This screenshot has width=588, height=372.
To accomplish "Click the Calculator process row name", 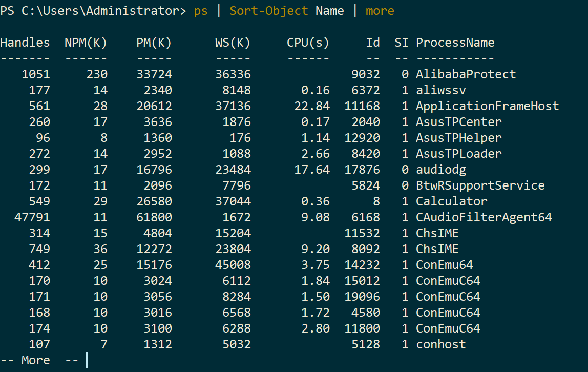I will [452, 201].
